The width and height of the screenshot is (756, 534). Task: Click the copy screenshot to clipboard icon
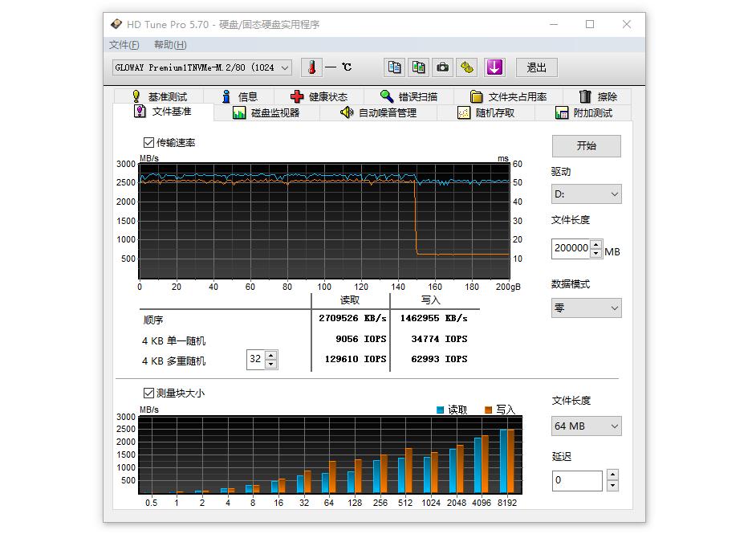pos(418,67)
